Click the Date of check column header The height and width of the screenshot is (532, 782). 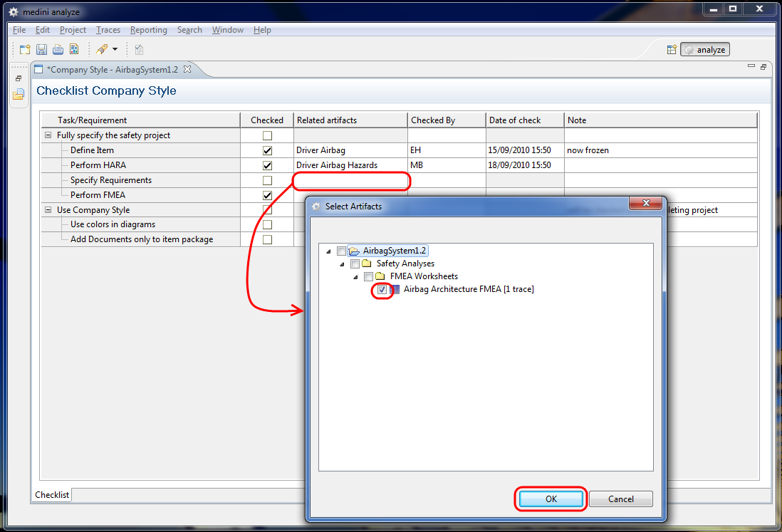coord(525,120)
